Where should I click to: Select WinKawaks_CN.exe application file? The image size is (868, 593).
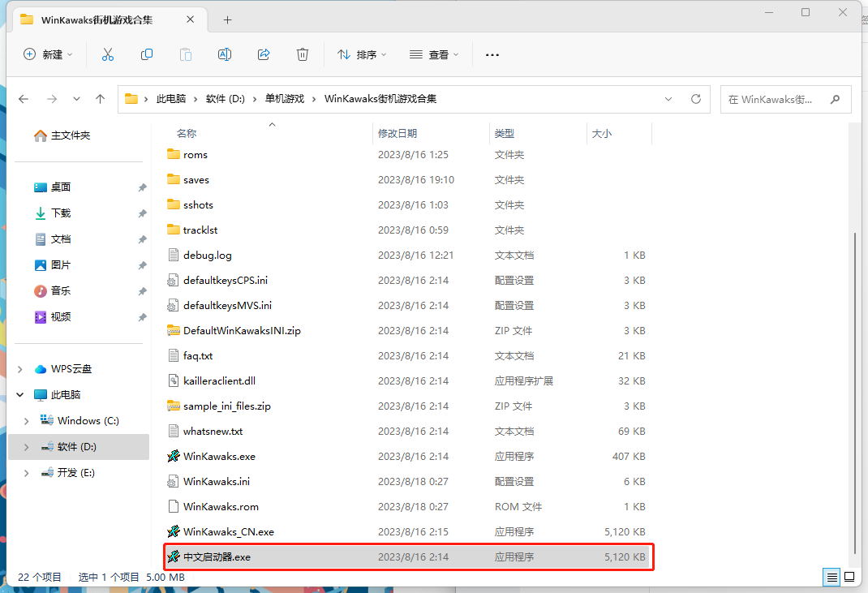click(409, 531)
